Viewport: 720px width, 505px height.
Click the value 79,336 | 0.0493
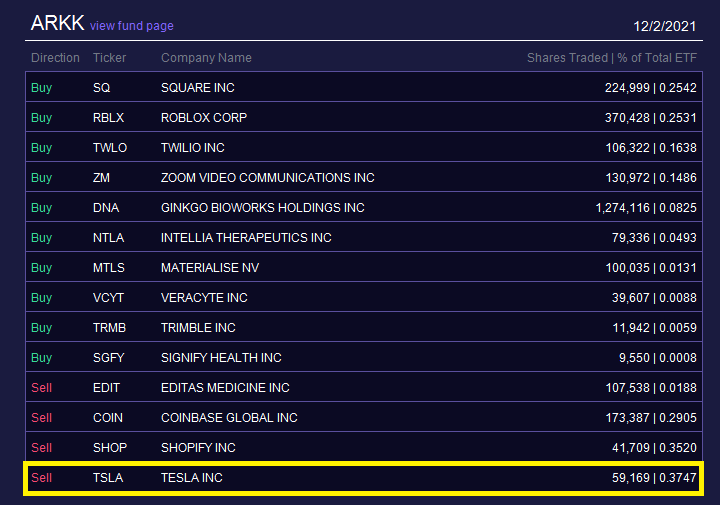(x=654, y=238)
